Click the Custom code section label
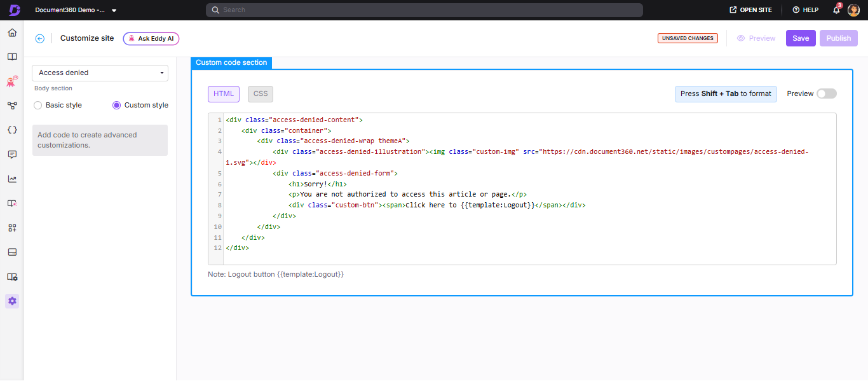Image resolution: width=868 pixels, height=381 pixels. coord(232,62)
